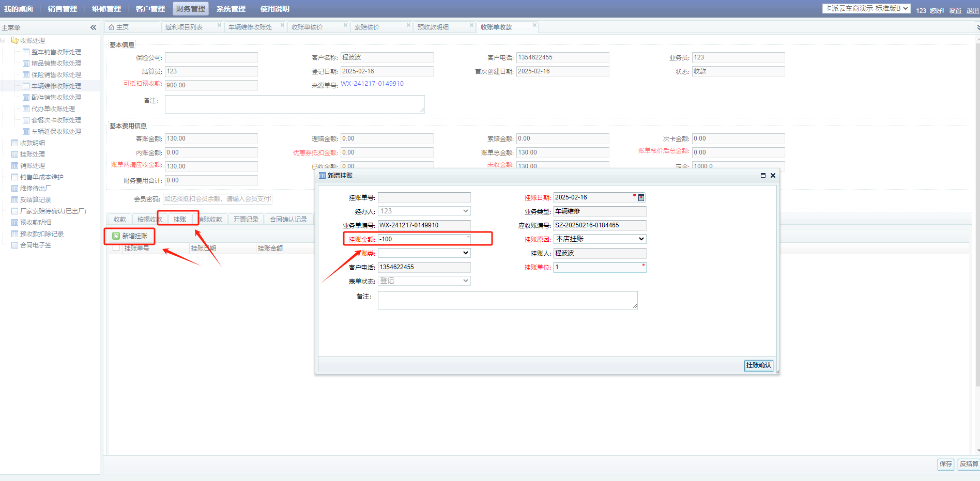Click the home icon on 主页 tab
980x481 pixels.
[111, 27]
